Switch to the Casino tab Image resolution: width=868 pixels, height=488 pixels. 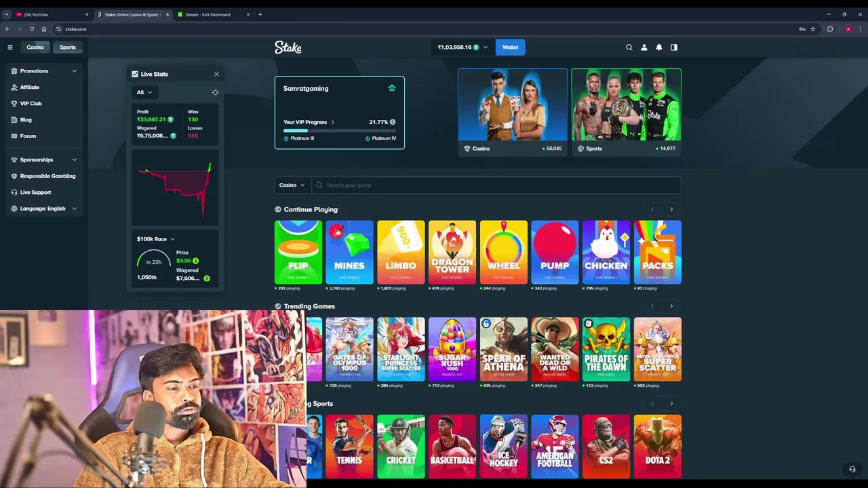point(35,47)
